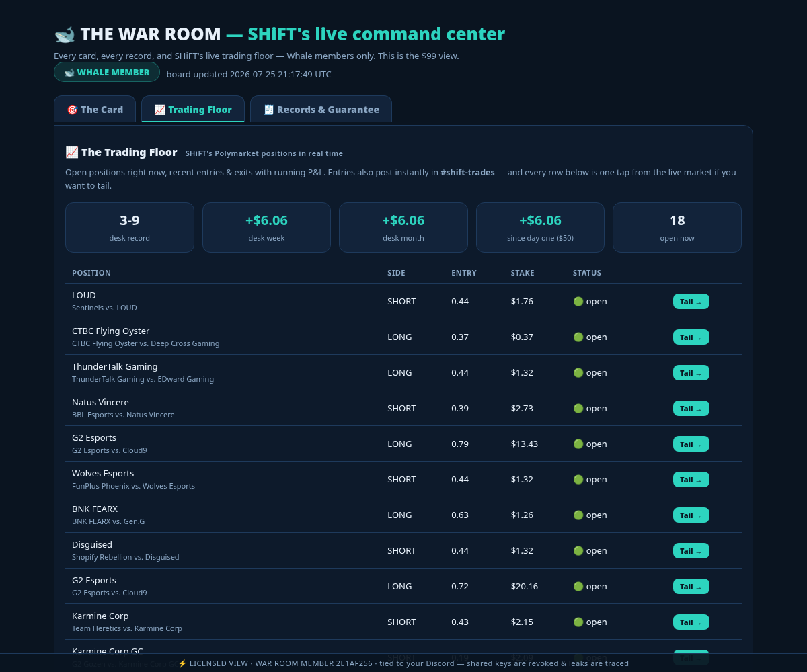This screenshot has height=672, width=807.
Task: Tail the BNK FEARX position
Action: (691, 515)
